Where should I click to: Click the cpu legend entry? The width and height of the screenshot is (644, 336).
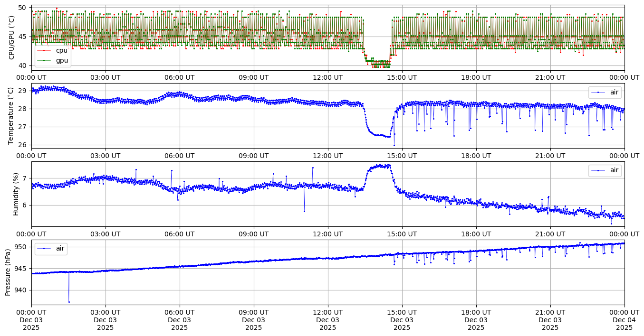(61, 50)
